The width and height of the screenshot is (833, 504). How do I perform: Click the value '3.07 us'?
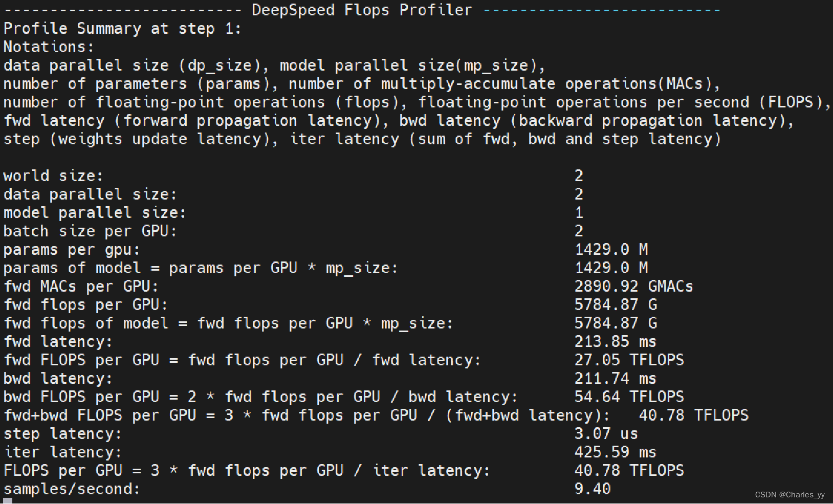point(606,434)
